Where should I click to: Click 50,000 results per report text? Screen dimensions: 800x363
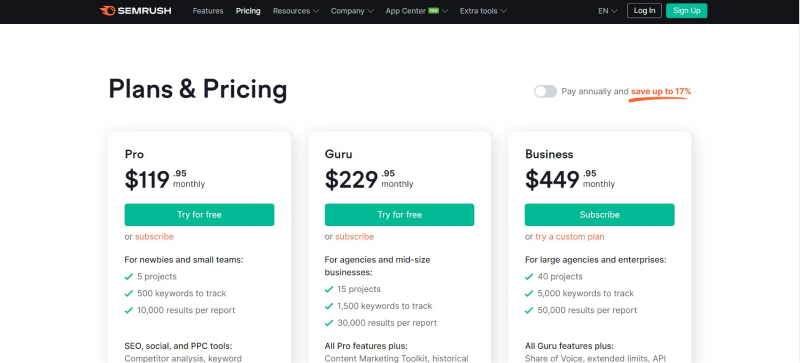[587, 310]
